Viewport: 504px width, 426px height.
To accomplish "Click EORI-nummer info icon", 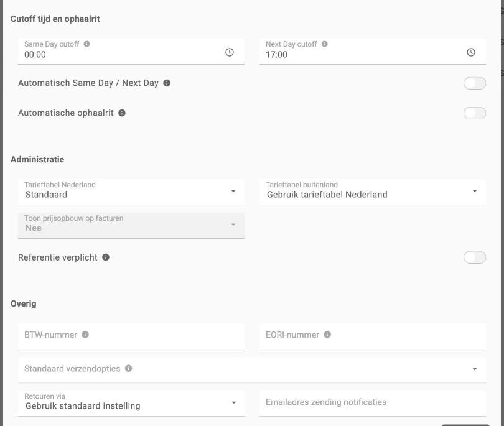I will [x=327, y=335].
